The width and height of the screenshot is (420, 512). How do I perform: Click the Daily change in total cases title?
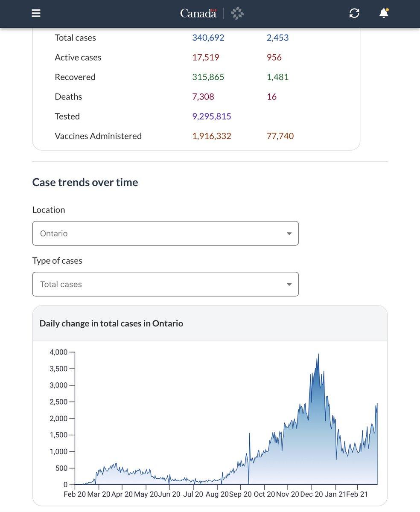pyautogui.click(x=111, y=323)
